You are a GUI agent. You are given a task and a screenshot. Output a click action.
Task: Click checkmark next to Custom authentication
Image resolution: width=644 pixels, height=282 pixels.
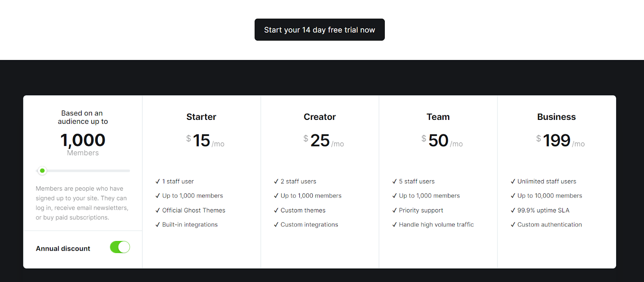click(513, 225)
